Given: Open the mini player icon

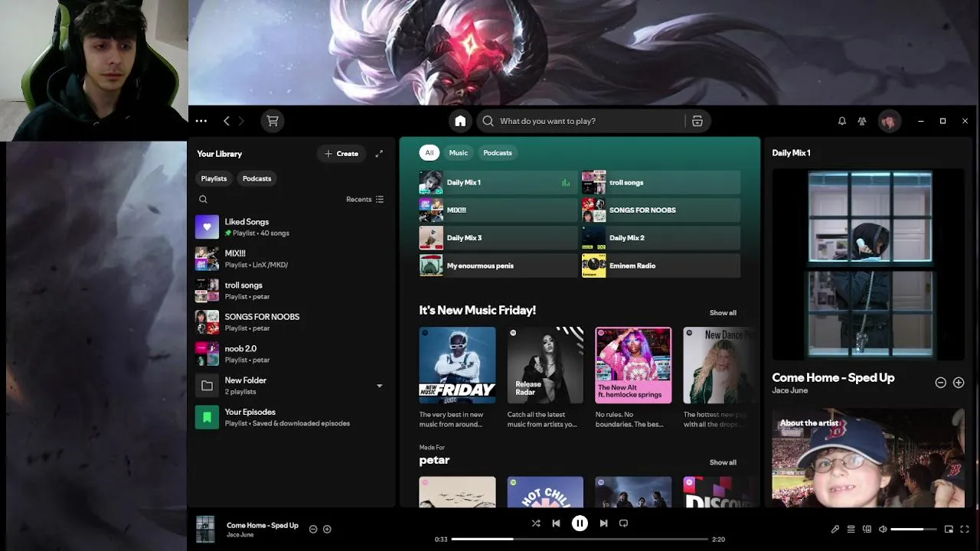Looking at the screenshot, I should [x=949, y=529].
